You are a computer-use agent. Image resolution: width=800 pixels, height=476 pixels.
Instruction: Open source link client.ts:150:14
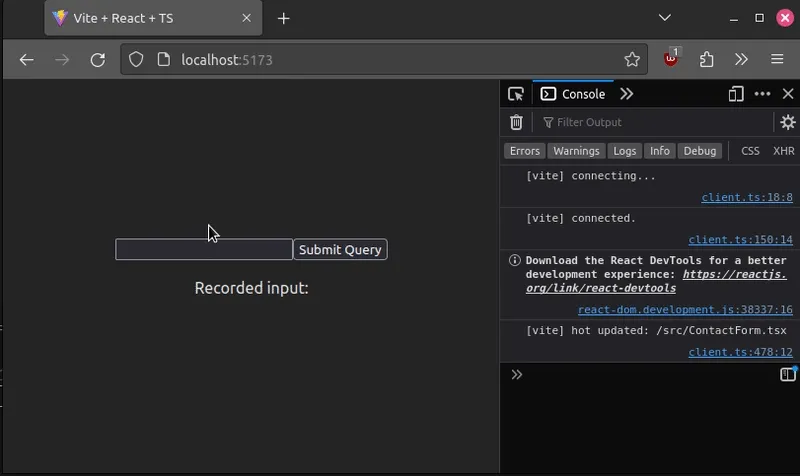[x=740, y=240]
